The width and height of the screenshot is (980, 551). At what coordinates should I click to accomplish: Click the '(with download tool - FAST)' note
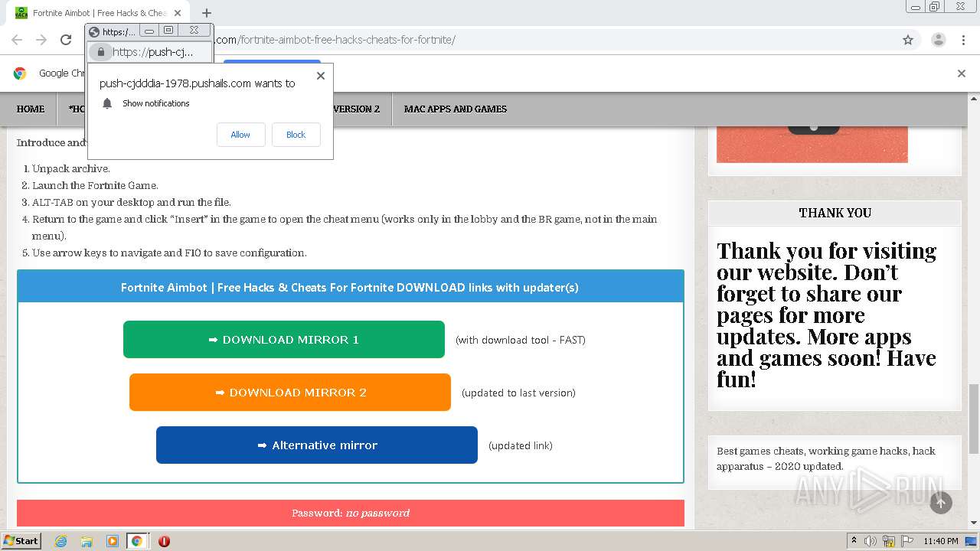point(521,340)
